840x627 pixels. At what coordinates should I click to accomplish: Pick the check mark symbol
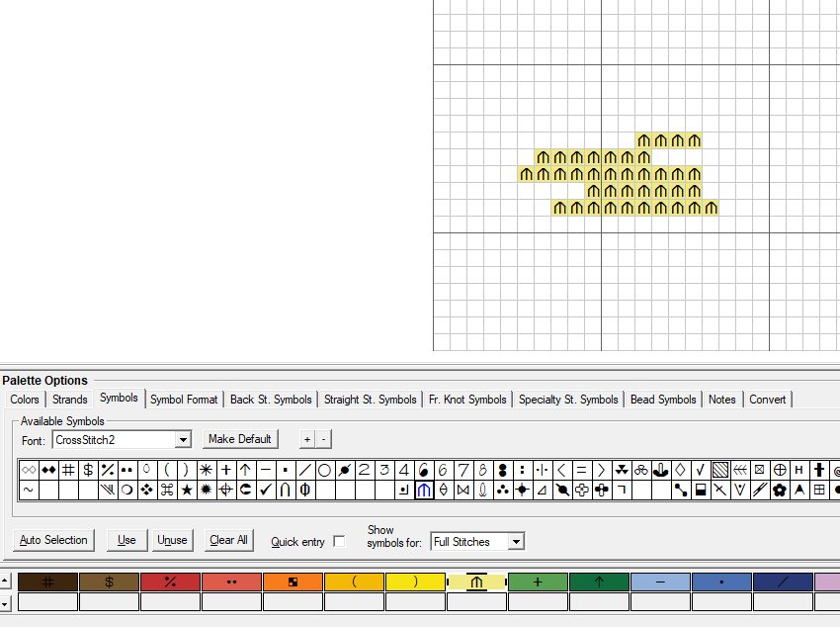[x=265, y=490]
